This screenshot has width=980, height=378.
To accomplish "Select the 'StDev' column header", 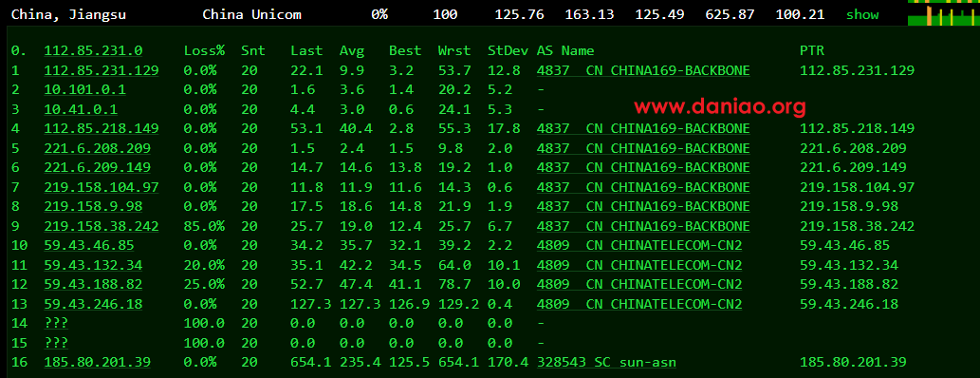I will pos(508,50).
